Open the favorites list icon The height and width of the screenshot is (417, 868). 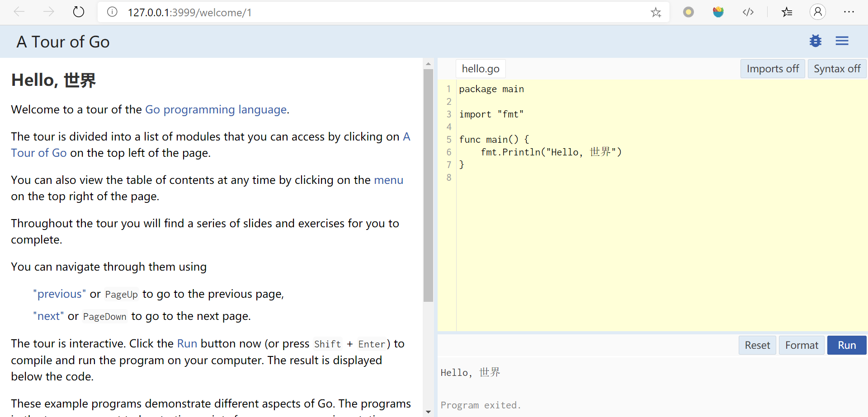coord(787,12)
